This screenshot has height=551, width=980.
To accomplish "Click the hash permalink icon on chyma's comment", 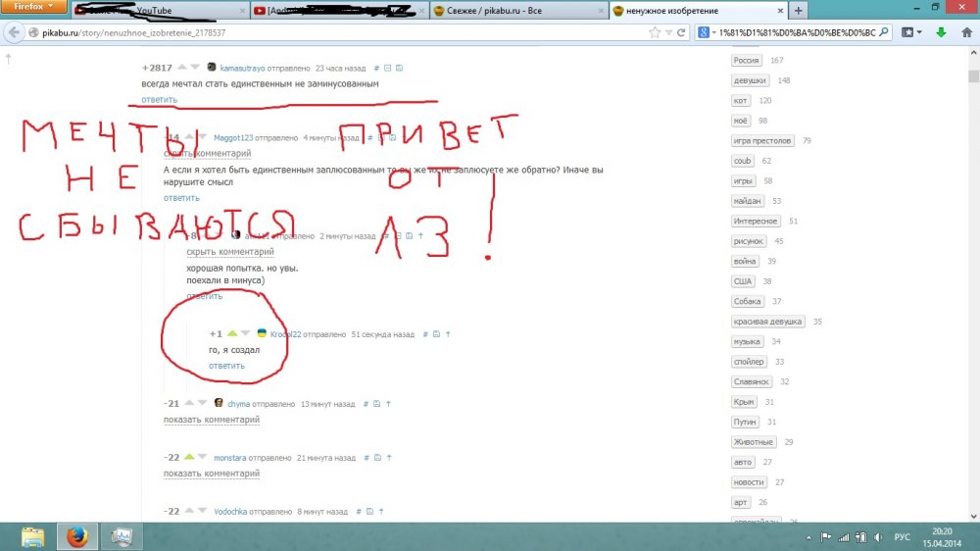I will [x=364, y=403].
